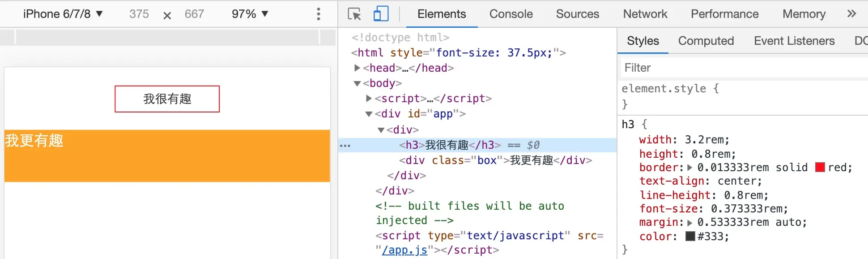
Task: Edit the line-height 0.8rem value
Action: pyautogui.click(x=743, y=195)
